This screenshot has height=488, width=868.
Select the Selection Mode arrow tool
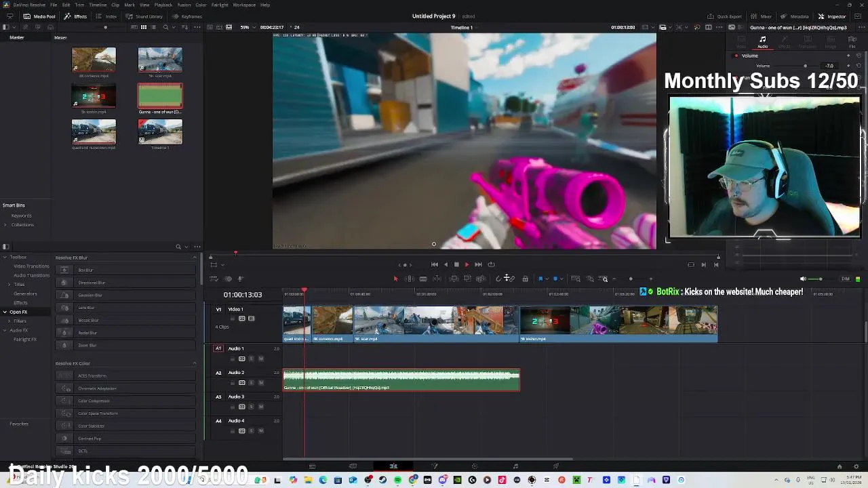click(x=396, y=279)
